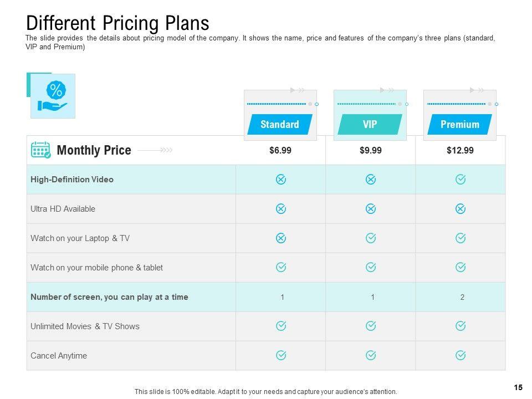This screenshot has width=532, height=399.
Task: Click the arrows above the VIP plan card
Action: point(387,90)
